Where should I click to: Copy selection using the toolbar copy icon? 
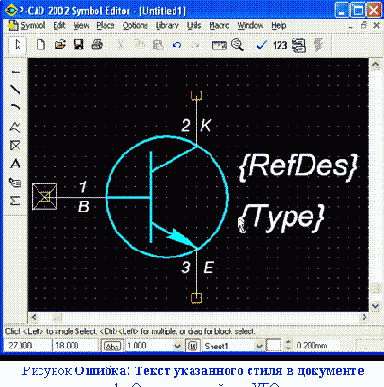tap(139, 45)
